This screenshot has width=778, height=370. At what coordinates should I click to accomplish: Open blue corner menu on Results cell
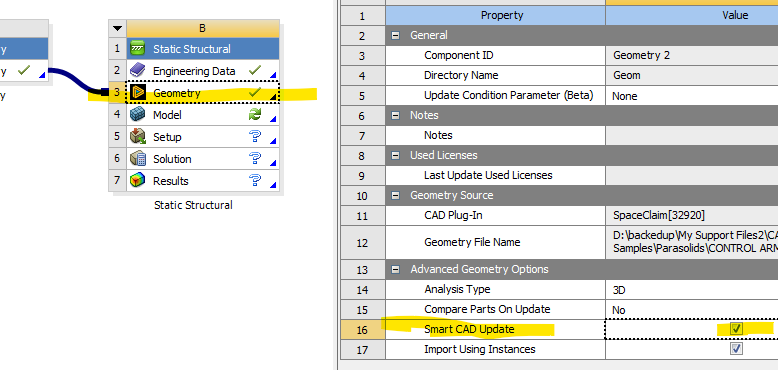tap(273, 185)
